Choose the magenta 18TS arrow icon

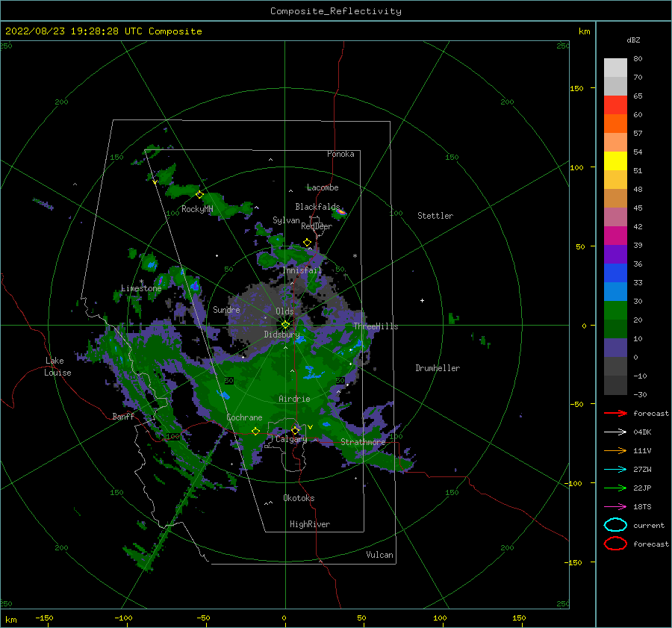615,507
